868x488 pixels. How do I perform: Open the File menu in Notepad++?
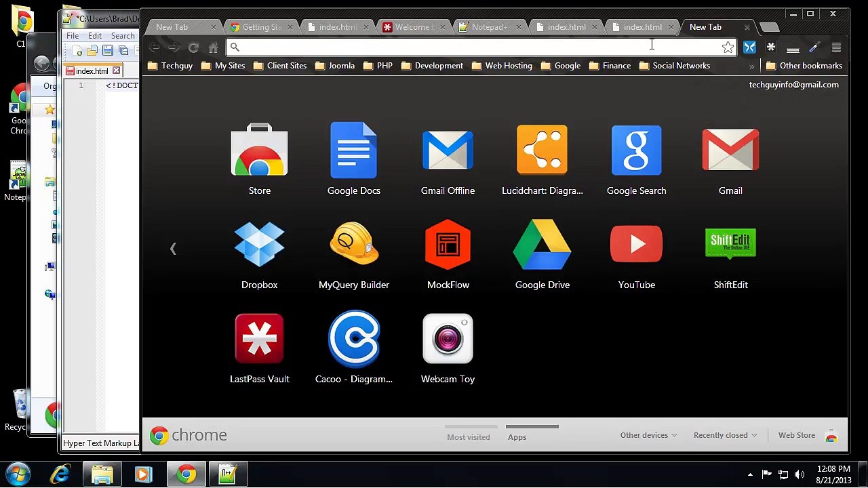point(73,36)
